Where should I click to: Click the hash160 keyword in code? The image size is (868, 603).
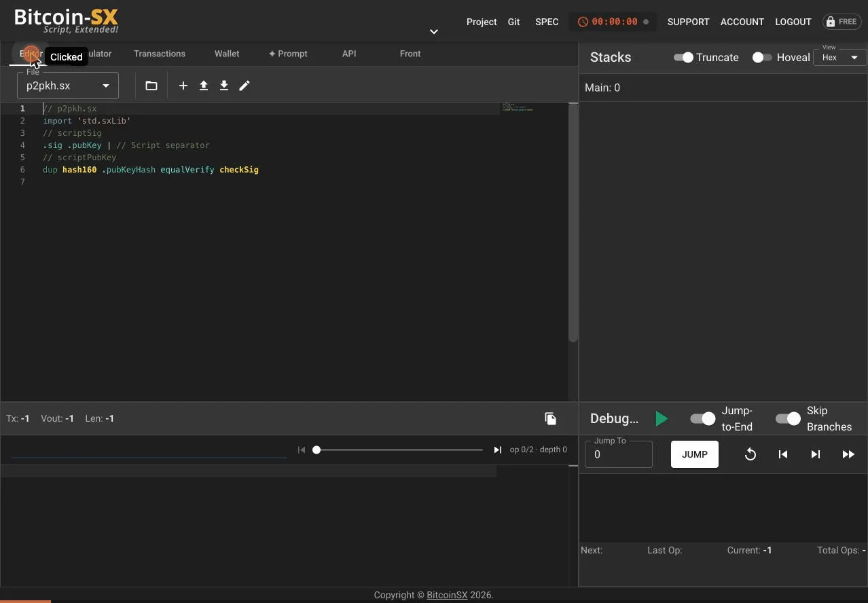(x=79, y=170)
